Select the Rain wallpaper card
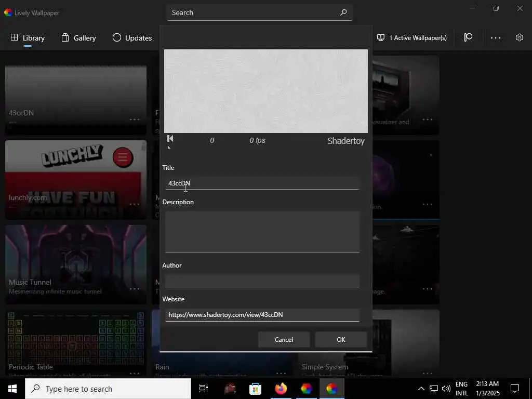The height and width of the screenshot is (399, 532). (x=222, y=363)
